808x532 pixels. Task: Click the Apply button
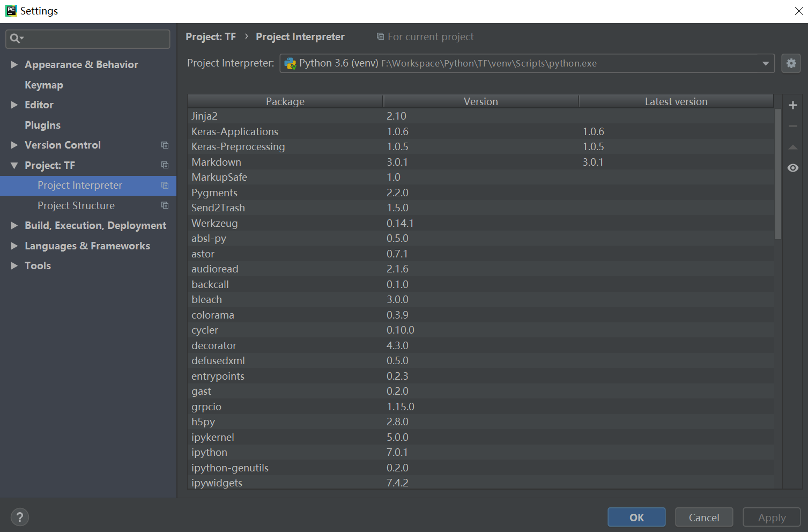click(772, 517)
